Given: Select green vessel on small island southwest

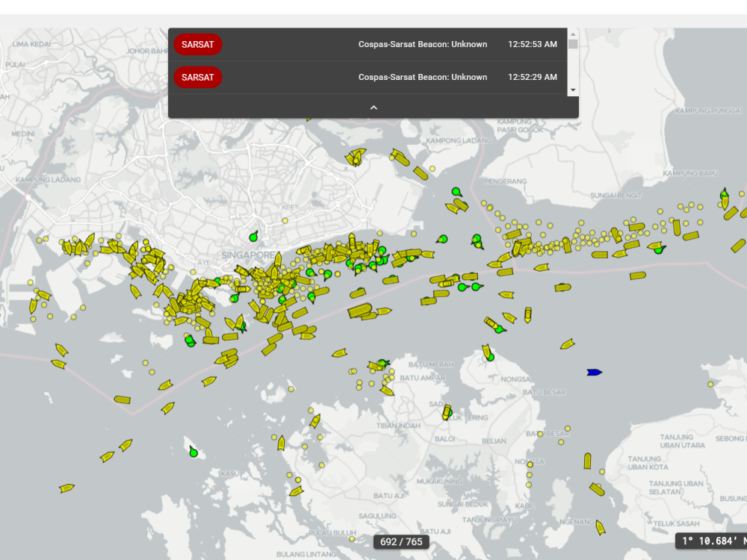Looking at the screenshot, I should [193, 452].
